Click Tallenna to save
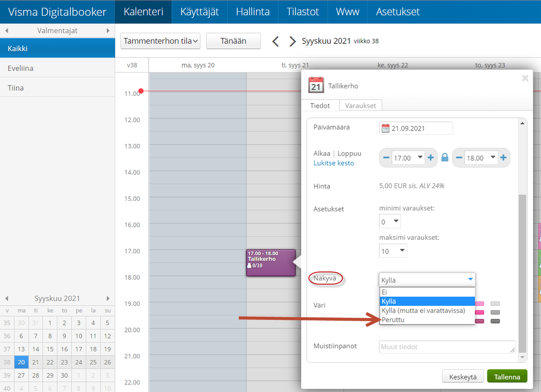Screen dimensions: 541x392 [x=507, y=376]
